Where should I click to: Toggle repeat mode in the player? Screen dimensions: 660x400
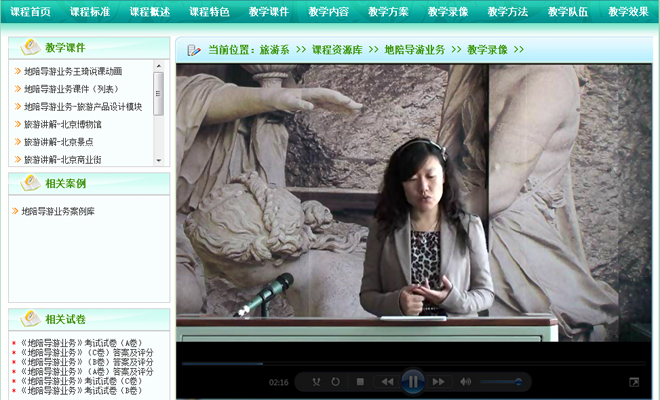coord(335,381)
